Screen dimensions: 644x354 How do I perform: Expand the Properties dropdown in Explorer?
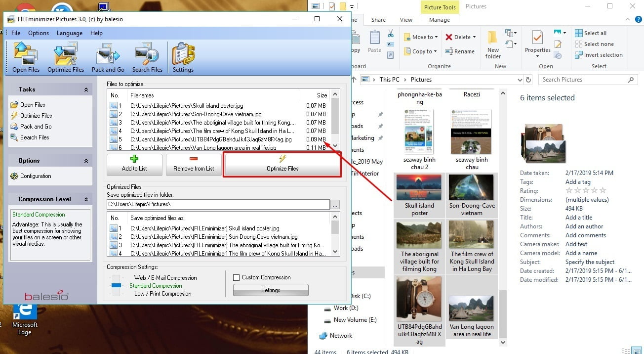(538, 56)
